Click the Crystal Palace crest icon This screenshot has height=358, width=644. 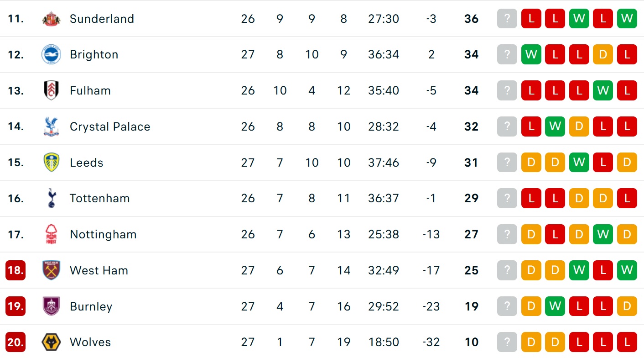click(x=51, y=126)
